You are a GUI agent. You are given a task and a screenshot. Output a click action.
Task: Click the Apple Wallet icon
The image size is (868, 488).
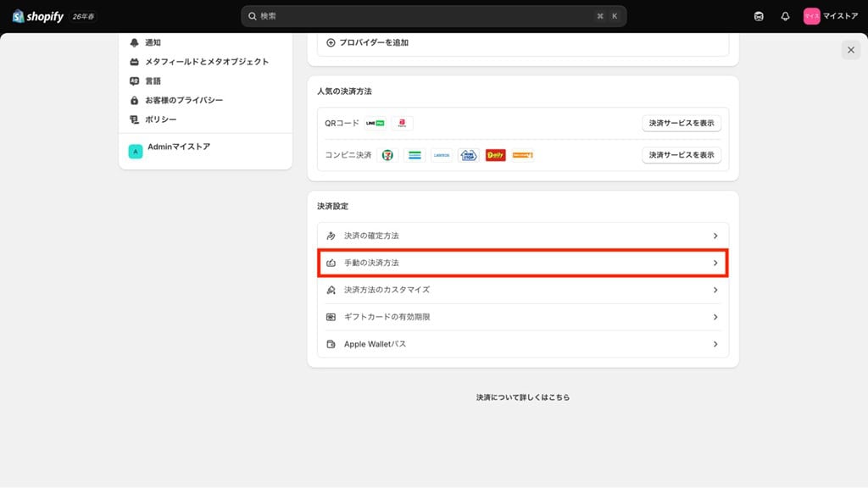(x=331, y=344)
